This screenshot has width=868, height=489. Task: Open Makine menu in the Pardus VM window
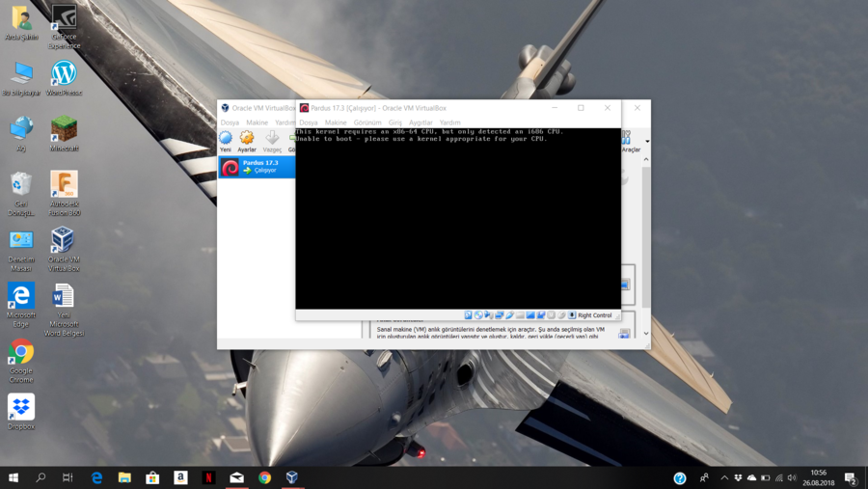(336, 122)
